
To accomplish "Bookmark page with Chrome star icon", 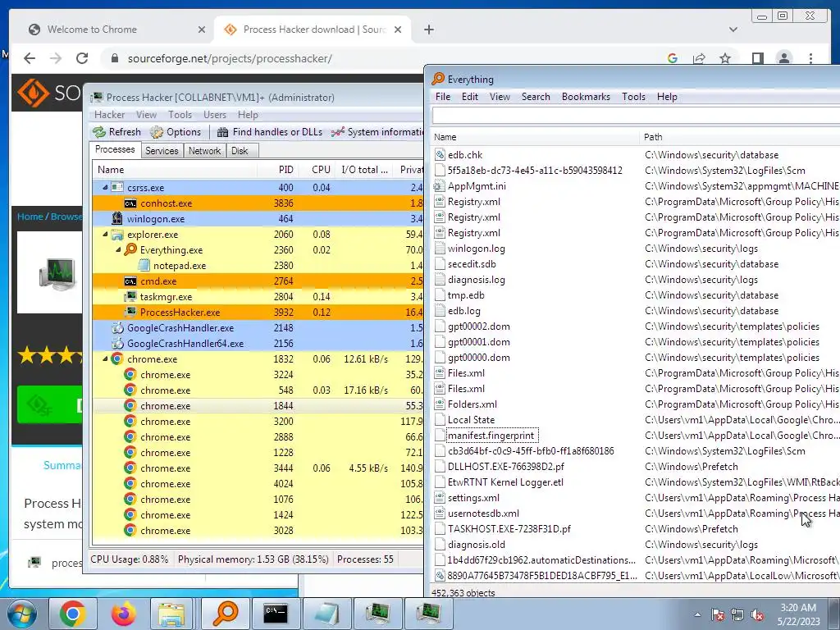I will pyautogui.click(x=725, y=58).
